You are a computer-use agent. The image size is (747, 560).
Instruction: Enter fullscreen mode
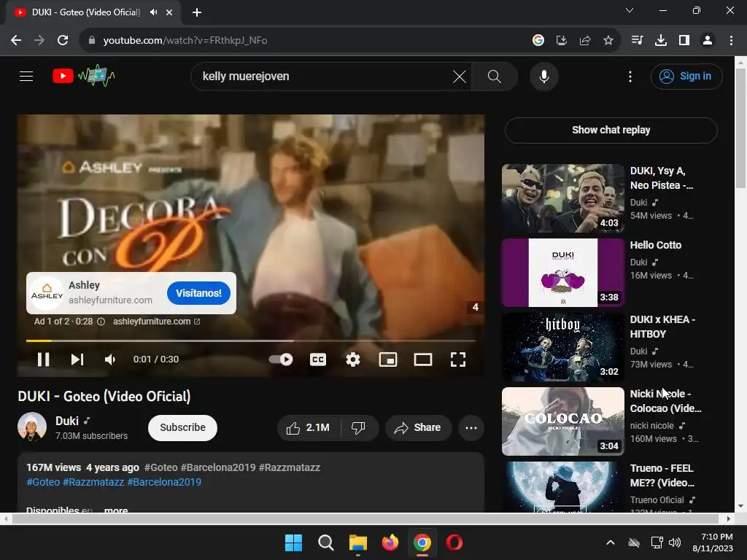458,359
